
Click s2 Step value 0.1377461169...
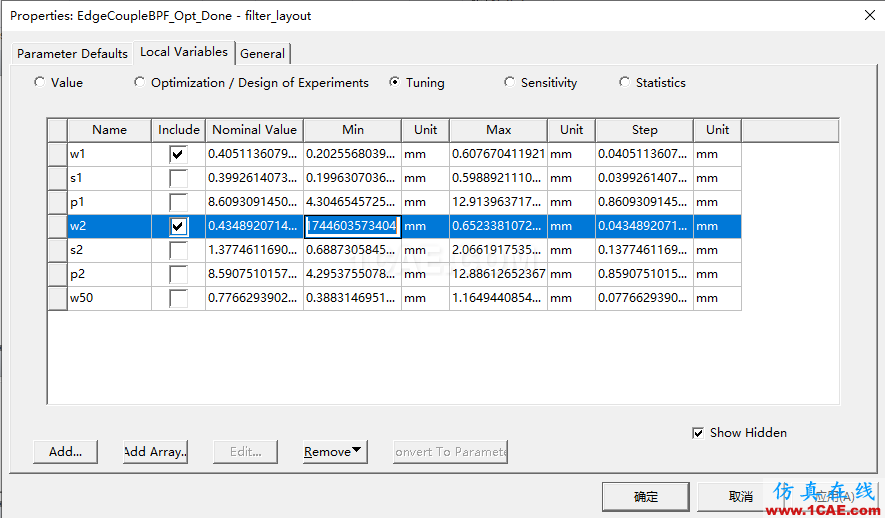pos(645,250)
